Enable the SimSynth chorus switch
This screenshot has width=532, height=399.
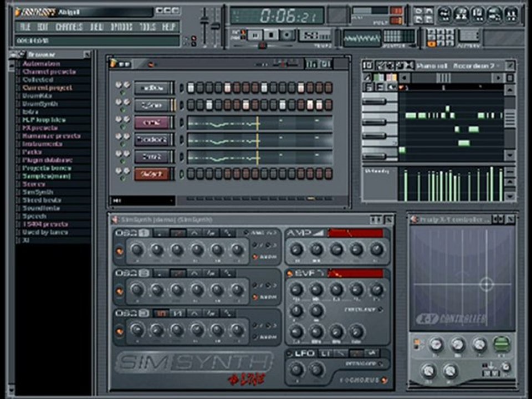point(383,380)
